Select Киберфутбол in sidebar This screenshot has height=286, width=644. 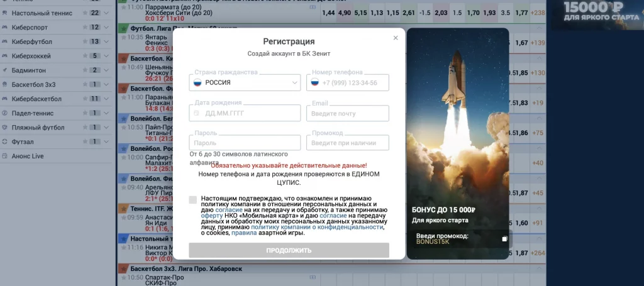pyautogui.click(x=31, y=42)
